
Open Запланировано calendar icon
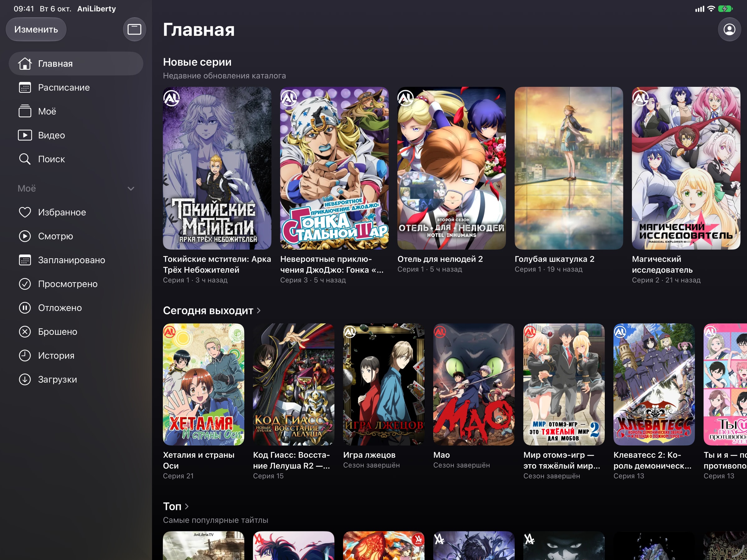pyautogui.click(x=25, y=260)
